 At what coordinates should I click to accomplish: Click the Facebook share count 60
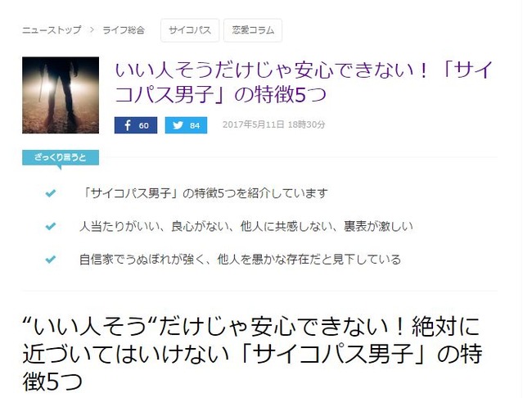coord(143,125)
